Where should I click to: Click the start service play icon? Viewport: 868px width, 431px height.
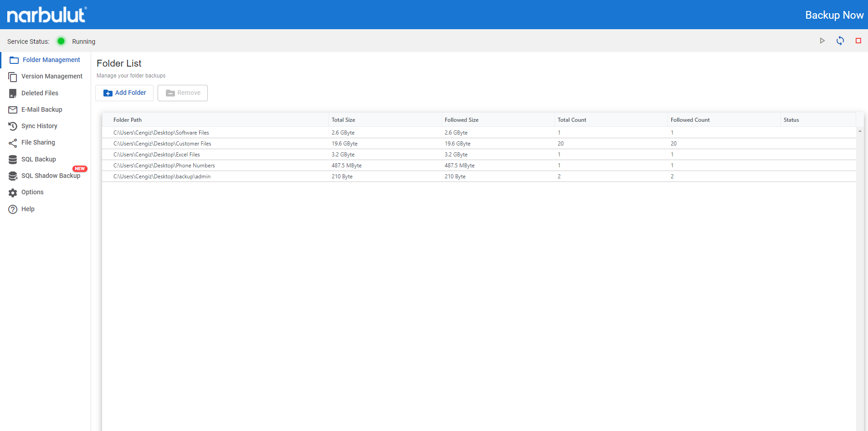tap(822, 41)
